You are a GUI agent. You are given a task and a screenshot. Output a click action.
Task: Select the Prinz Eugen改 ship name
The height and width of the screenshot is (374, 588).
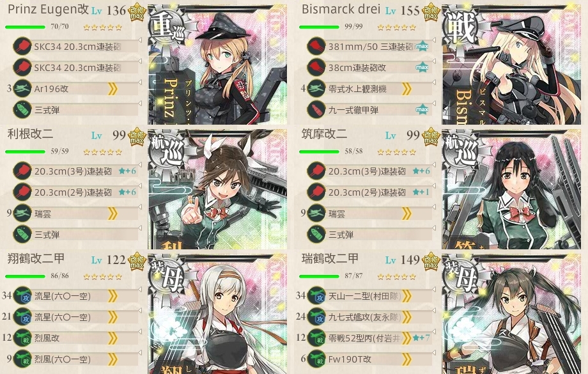(48, 10)
